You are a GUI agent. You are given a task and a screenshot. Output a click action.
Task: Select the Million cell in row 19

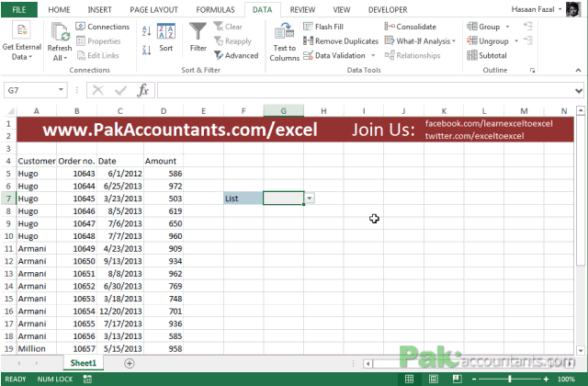(x=37, y=349)
